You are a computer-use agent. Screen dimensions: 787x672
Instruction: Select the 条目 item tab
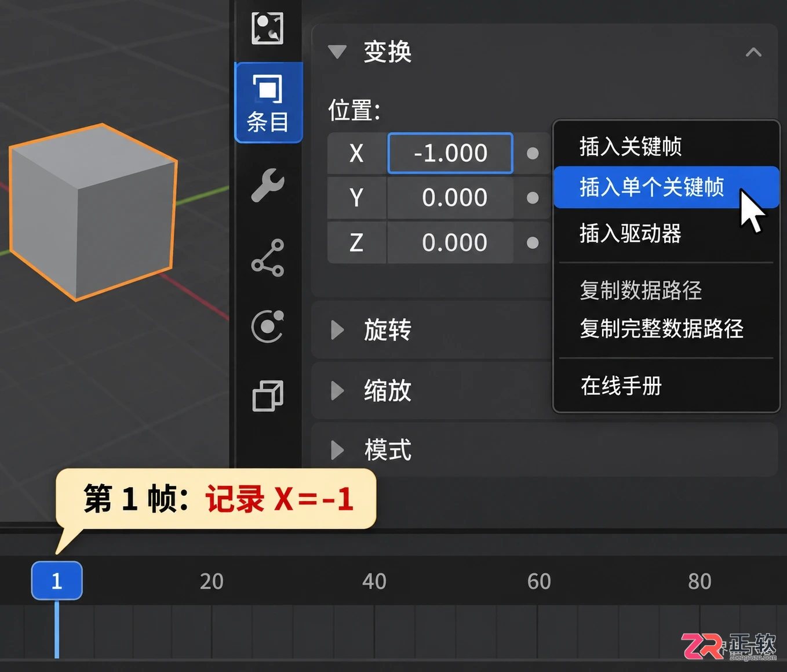(268, 103)
